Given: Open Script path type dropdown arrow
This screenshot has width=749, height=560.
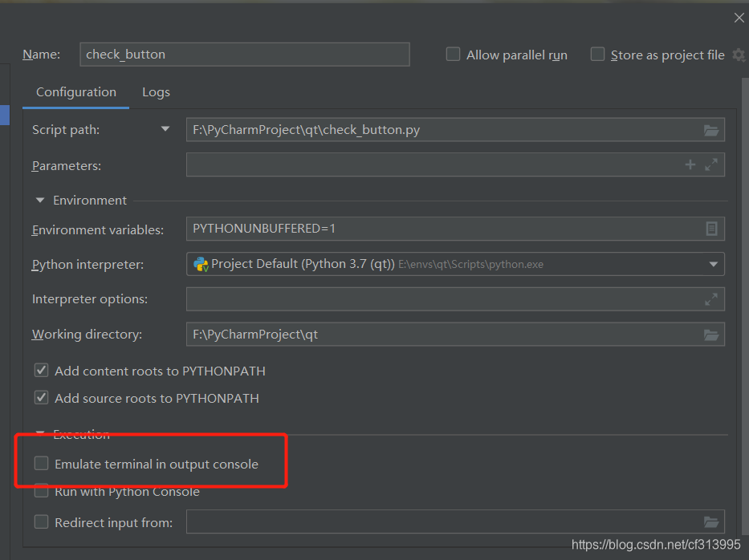Looking at the screenshot, I should [165, 129].
